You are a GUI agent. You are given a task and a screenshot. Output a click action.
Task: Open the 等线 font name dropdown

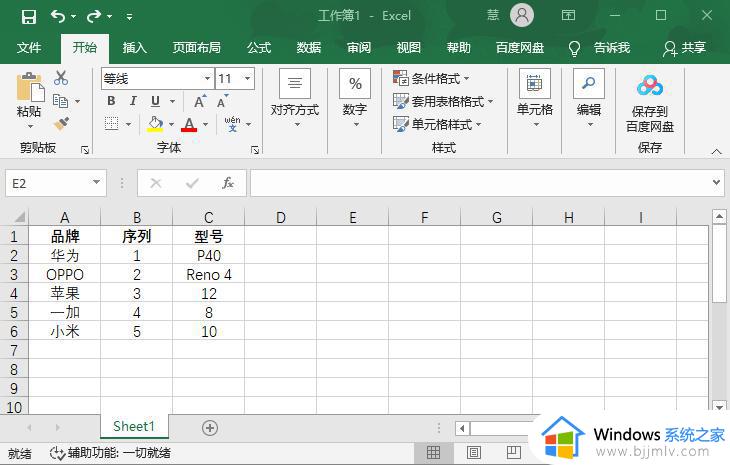(208, 79)
